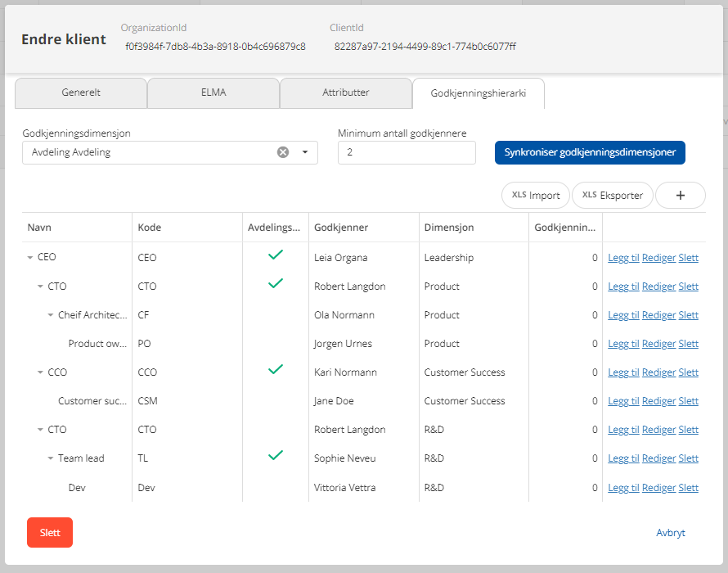This screenshot has height=573, width=728.
Task: Click Avbryt to cancel
Action: click(x=671, y=533)
